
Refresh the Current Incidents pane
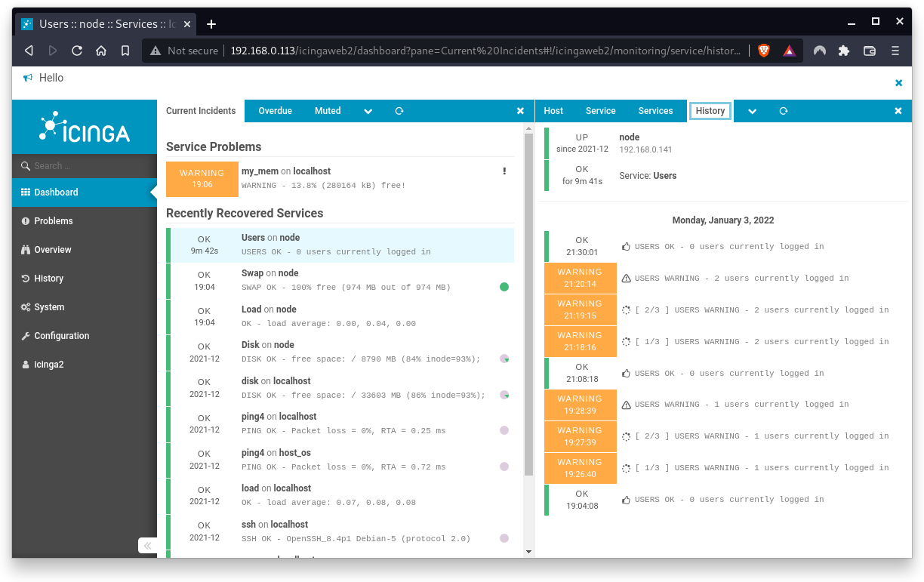399,111
